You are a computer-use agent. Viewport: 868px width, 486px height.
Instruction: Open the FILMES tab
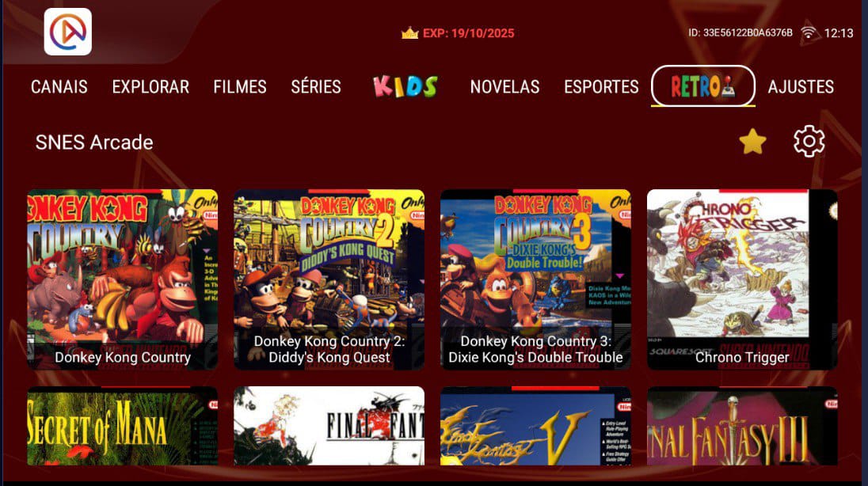240,87
